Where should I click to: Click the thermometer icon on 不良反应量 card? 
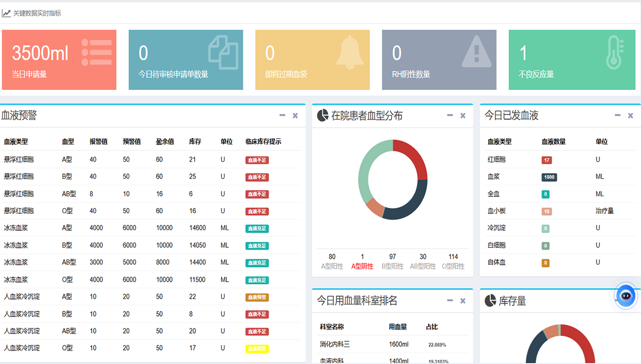coord(615,52)
